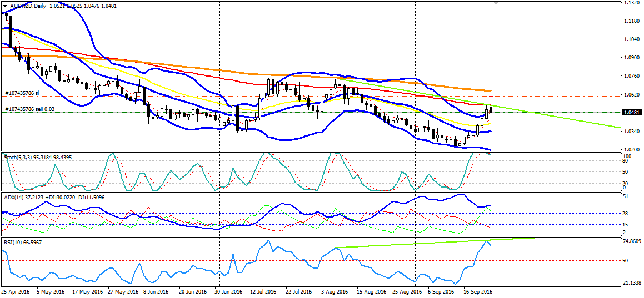Click the 1.1320 price scale label

pyautogui.click(x=631, y=3)
